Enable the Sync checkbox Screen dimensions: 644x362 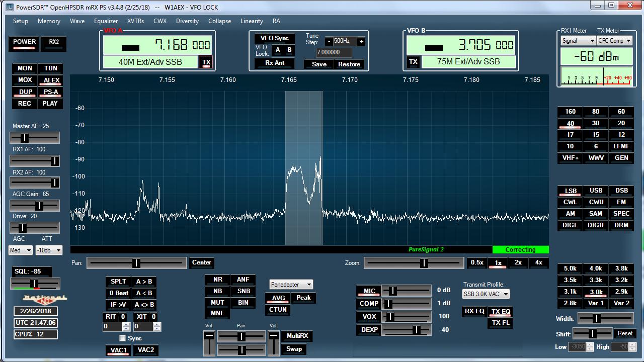click(x=122, y=338)
